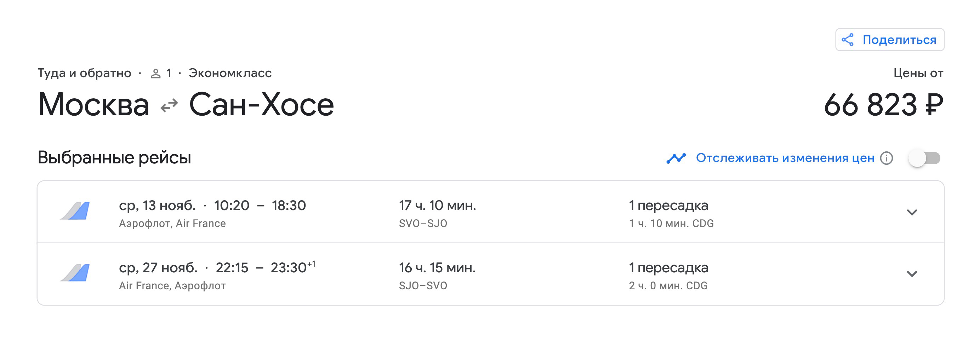Click the Air France airline logo on 27 нояб. flight
The width and height of the screenshot is (980, 348).
coord(75,273)
